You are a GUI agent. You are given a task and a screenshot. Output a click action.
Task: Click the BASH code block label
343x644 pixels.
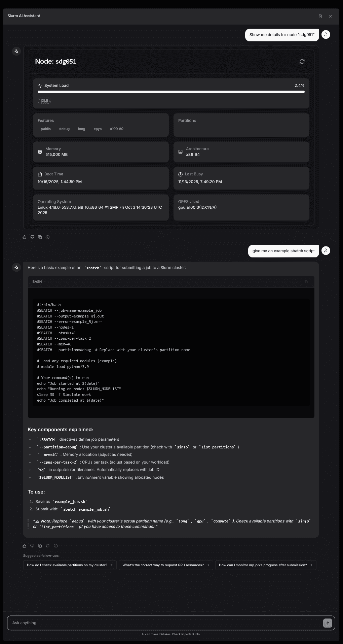tap(37, 281)
